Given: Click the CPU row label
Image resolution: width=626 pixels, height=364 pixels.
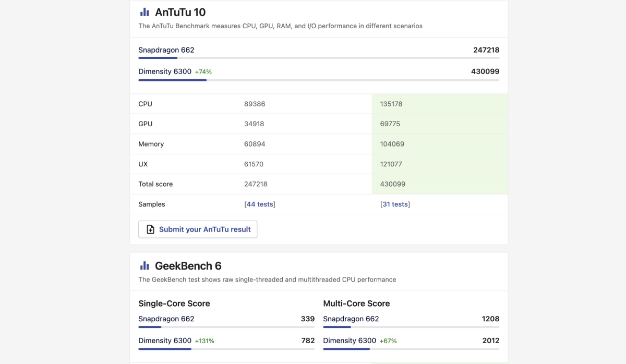Looking at the screenshot, I should point(146,104).
